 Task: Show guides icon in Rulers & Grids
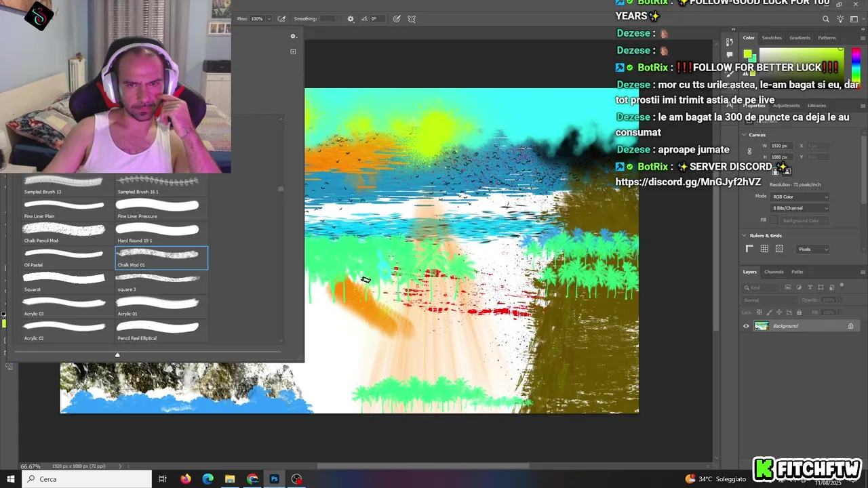[779, 249]
